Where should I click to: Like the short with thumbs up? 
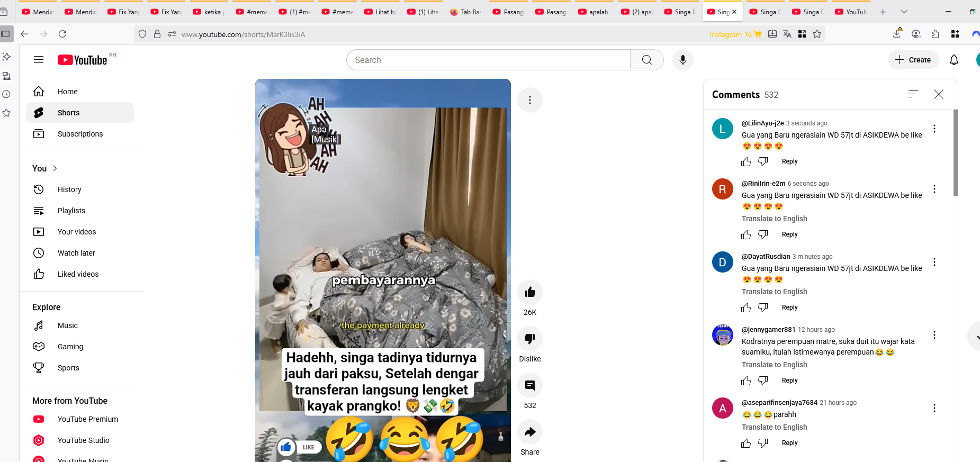[x=530, y=292]
